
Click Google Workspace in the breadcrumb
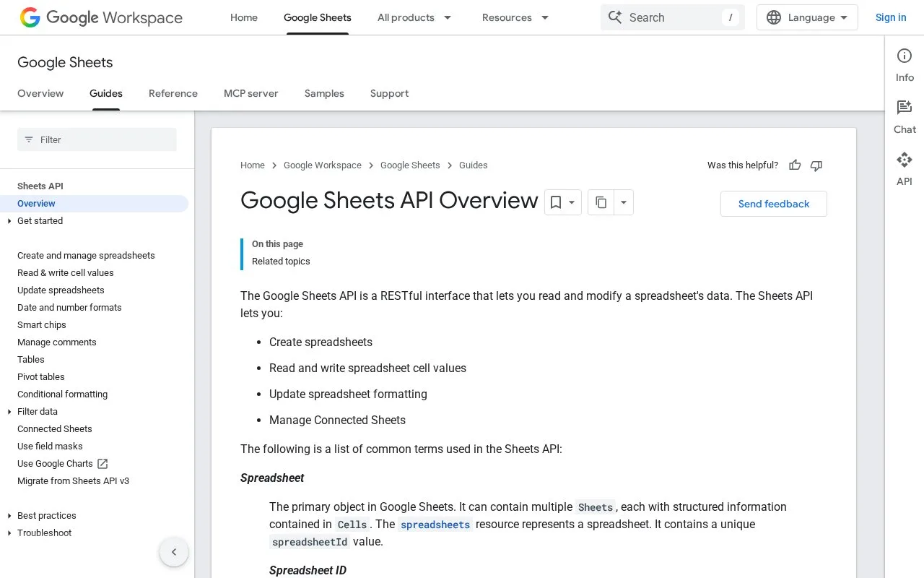323,165
